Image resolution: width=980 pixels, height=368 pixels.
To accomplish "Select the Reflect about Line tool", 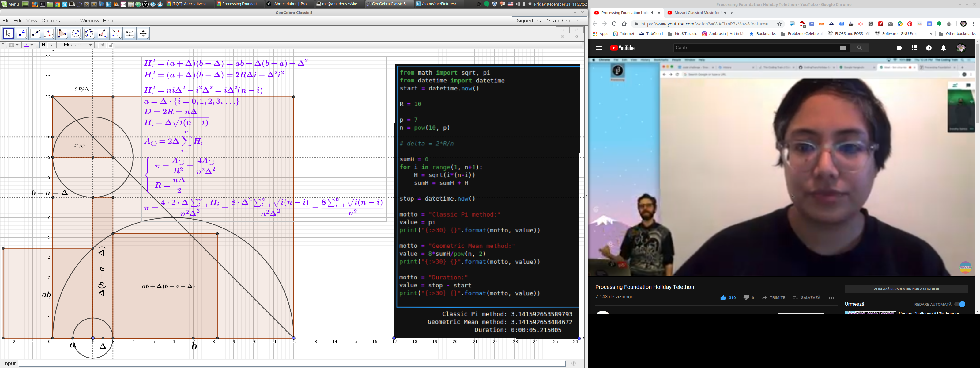I will tap(116, 33).
